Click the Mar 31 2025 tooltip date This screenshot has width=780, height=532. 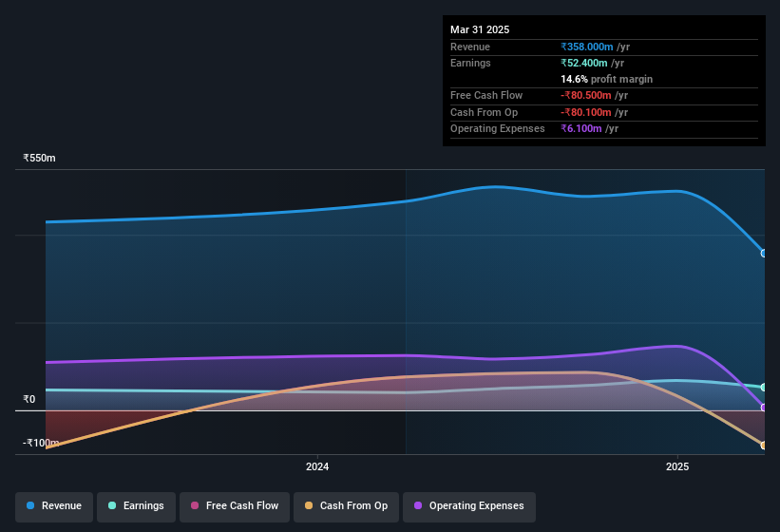point(480,29)
